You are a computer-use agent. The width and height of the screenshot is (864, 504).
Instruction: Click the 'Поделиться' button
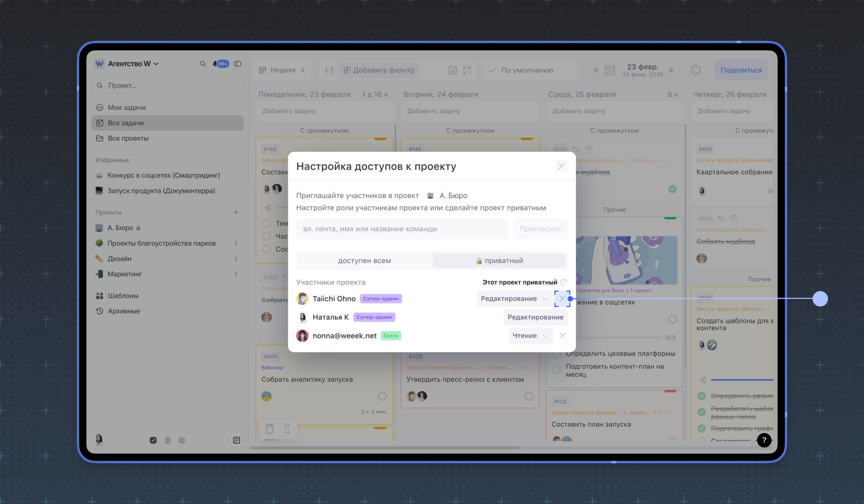[x=741, y=70]
